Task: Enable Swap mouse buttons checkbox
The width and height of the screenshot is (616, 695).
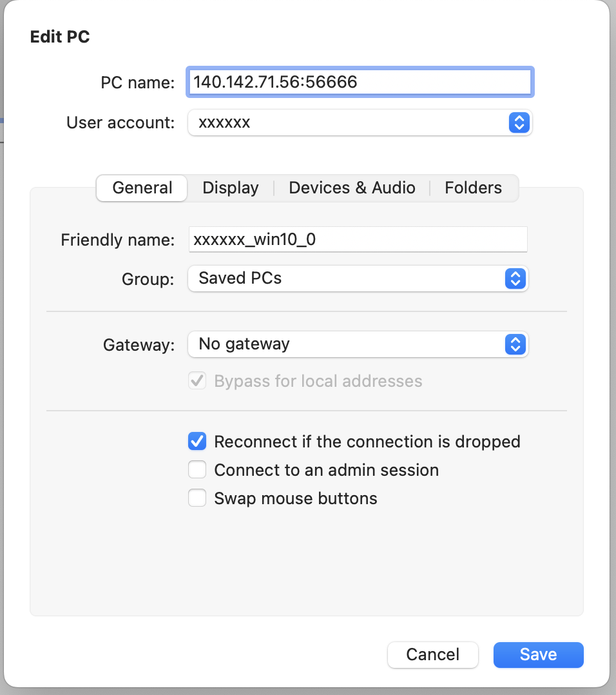Action: click(197, 498)
